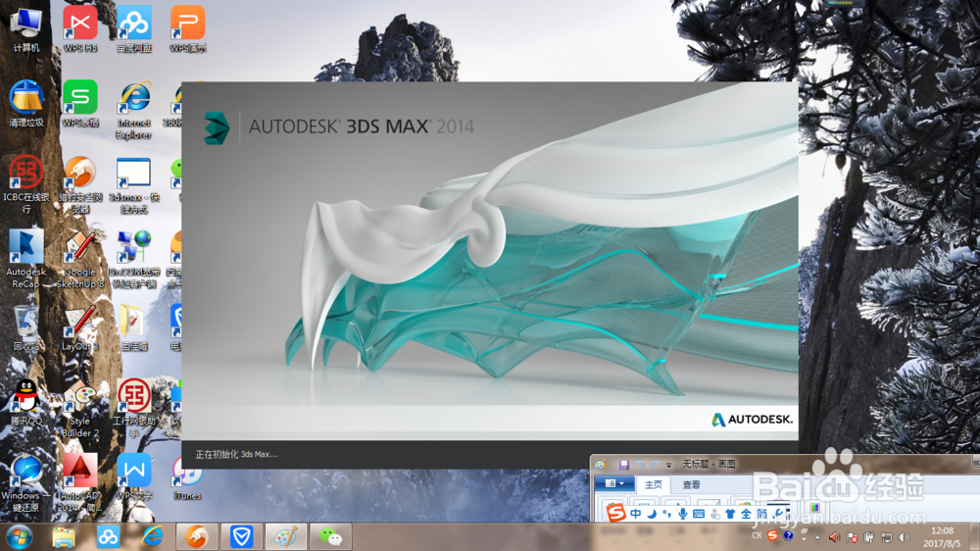Click the Windows Start button
Screen dimensions: 980x551
pos(20,536)
